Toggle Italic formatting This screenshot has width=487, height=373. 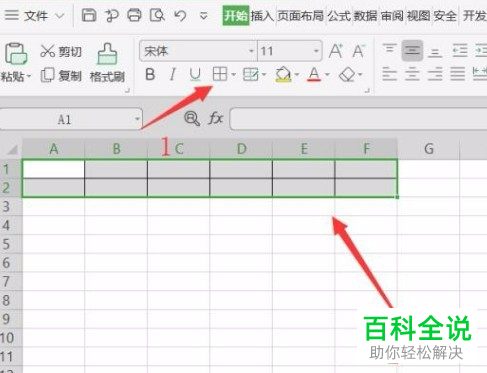pos(173,75)
